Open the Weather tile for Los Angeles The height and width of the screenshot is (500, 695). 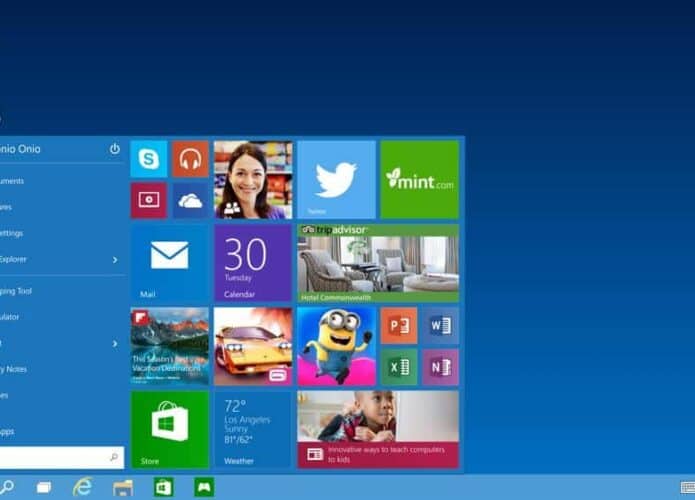[x=253, y=430]
